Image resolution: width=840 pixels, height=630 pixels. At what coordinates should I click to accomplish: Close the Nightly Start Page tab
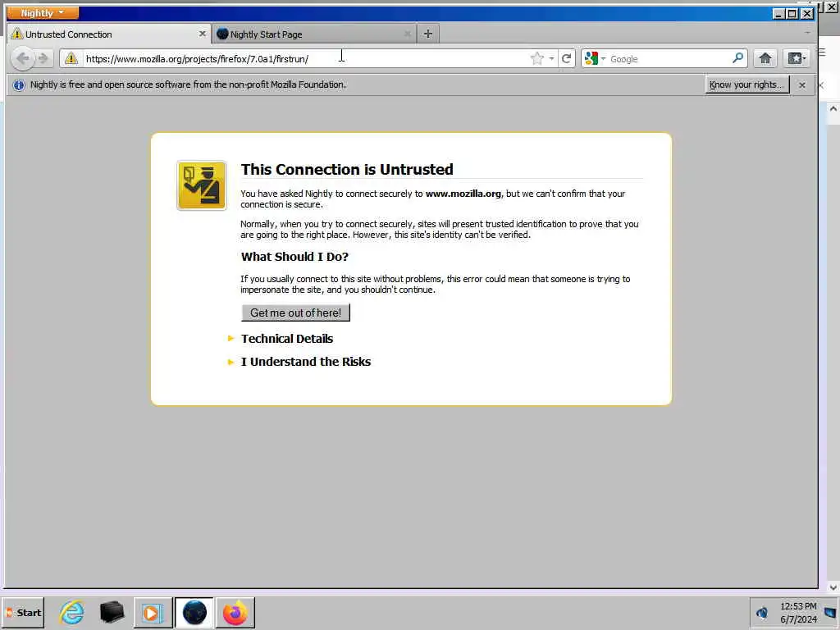407,34
